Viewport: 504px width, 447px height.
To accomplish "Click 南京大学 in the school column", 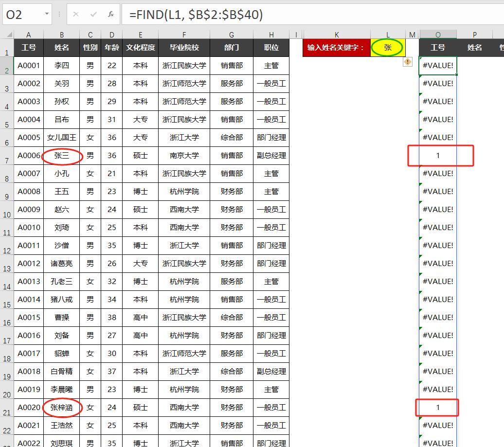I will 184,156.
